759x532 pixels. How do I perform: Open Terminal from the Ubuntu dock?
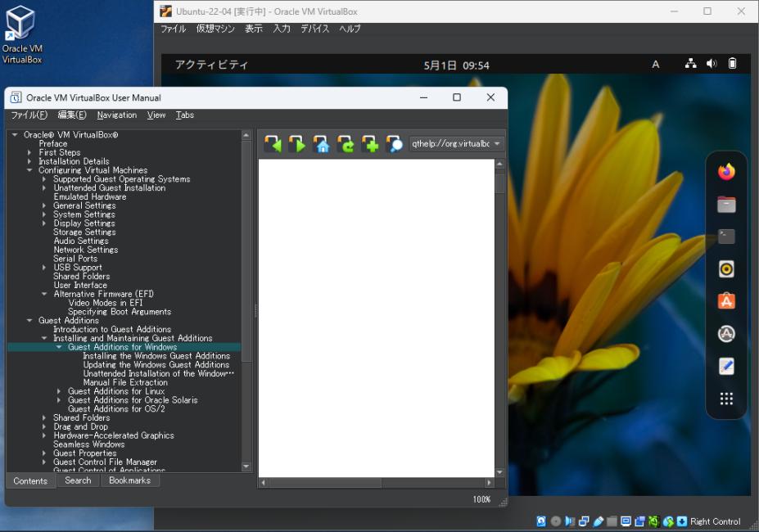pyautogui.click(x=726, y=237)
